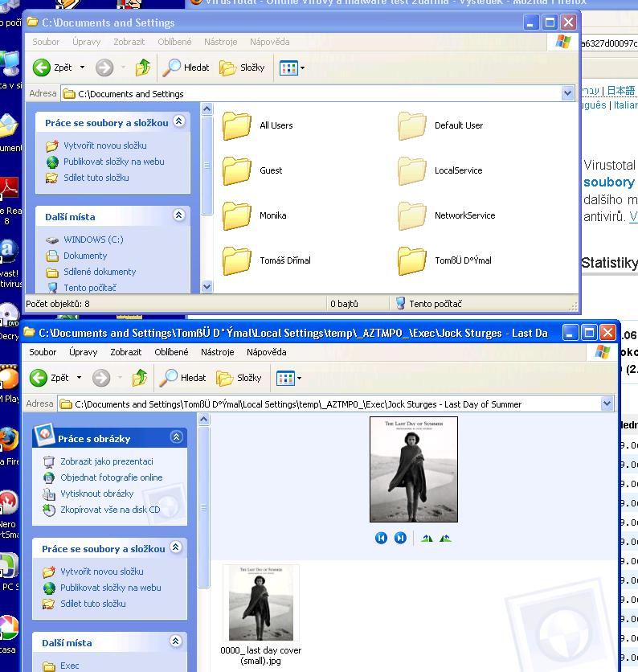Image resolution: width=638 pixels, height=672 pixels.
Task: Open Hledat search in top window toolbar
Action: 186,68
